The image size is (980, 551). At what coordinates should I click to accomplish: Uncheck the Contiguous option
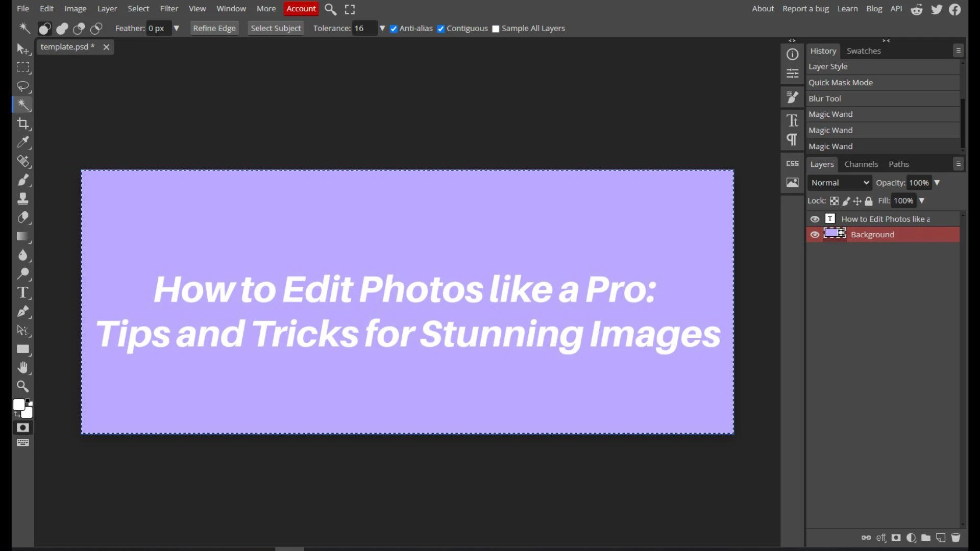coord(441,29)
